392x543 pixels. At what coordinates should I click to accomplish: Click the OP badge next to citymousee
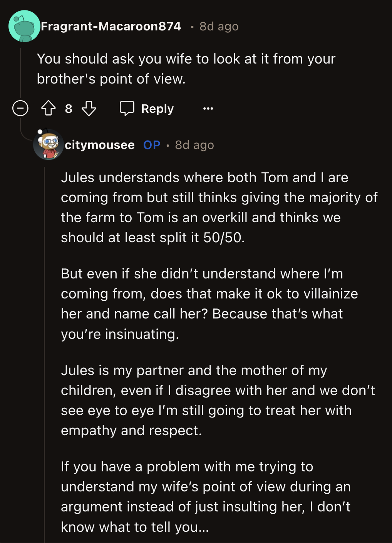(x=151, y=145)
